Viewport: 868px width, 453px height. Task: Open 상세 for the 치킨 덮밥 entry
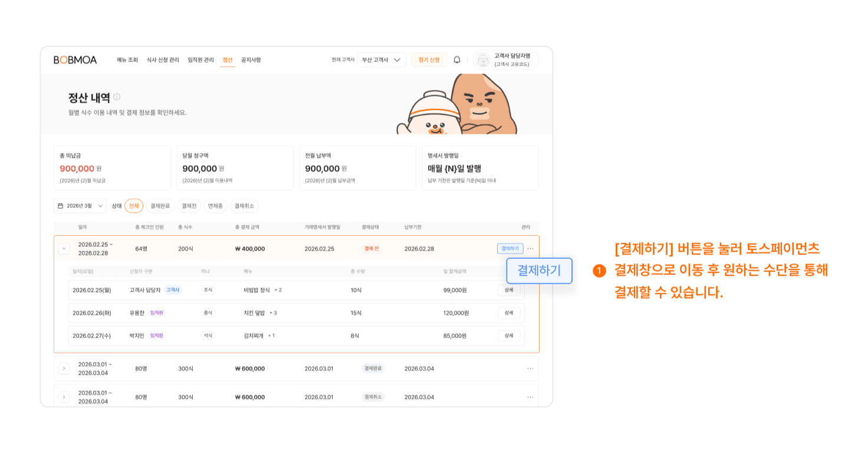point(509,313)
